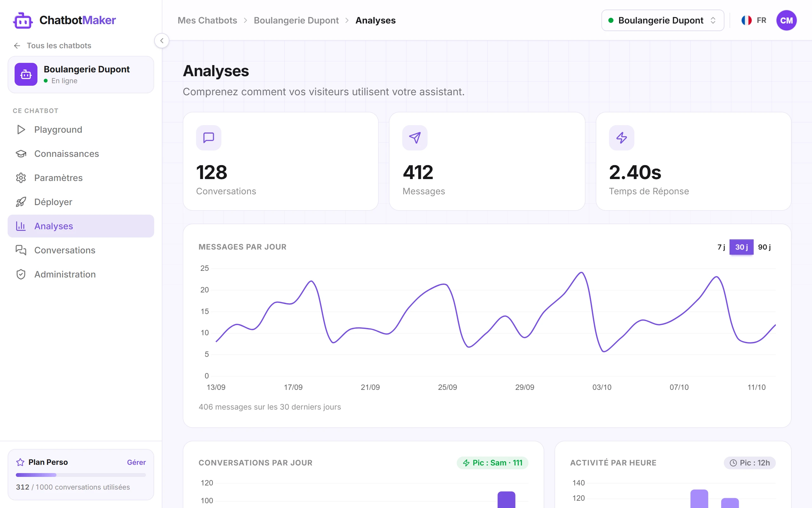This screenshot has height=508, width=812.
Task: Click the Paramètres gear icon
Action: [x=21, y=178]
